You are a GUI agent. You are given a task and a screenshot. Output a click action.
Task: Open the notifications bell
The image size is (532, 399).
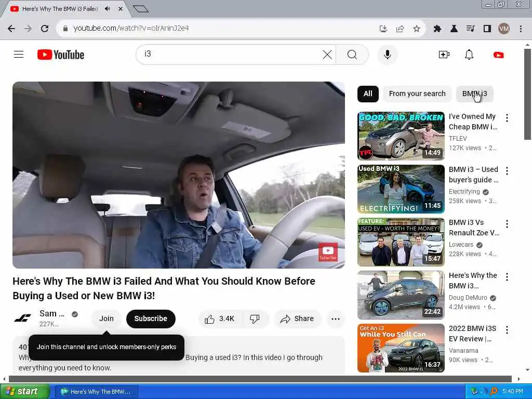pyautogui.click(x=469, y=55)
